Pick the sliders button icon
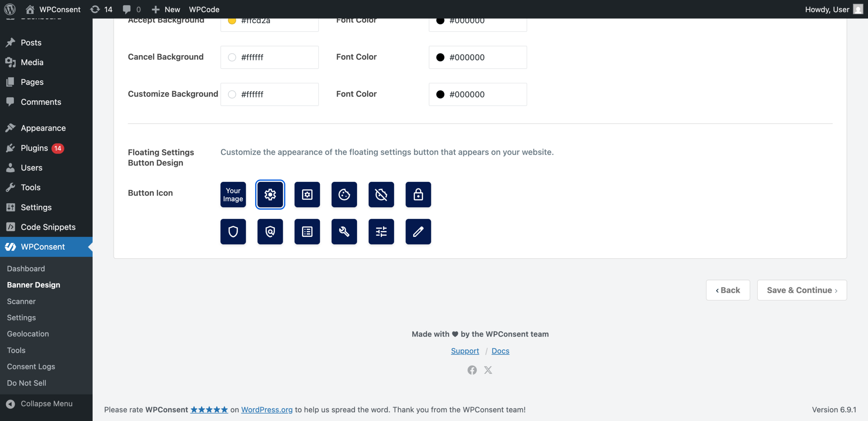 pos(381,231)
